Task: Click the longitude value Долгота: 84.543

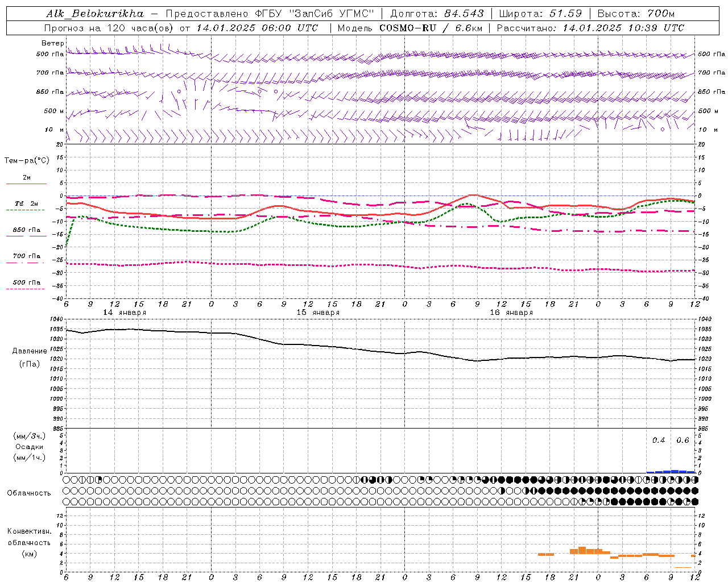Action: (x=437, y=14)
